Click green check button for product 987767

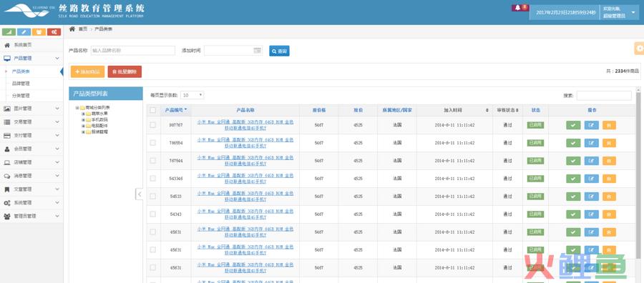(x=573, y=125)
